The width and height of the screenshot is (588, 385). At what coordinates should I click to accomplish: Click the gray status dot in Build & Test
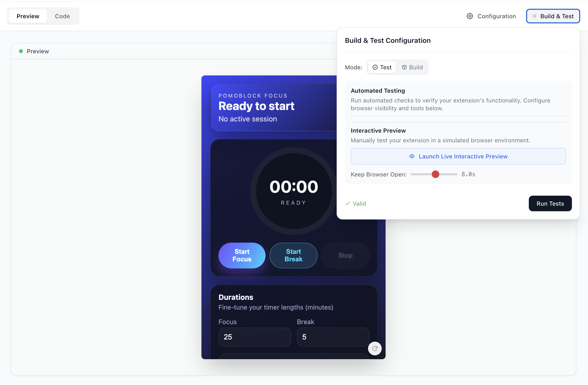(x=534, y=16)
